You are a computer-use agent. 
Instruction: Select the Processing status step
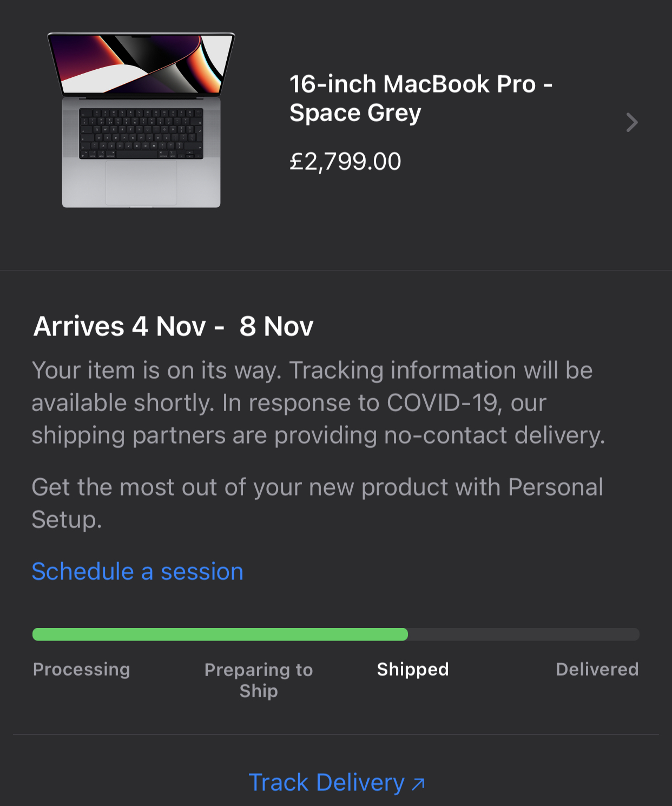82,669
